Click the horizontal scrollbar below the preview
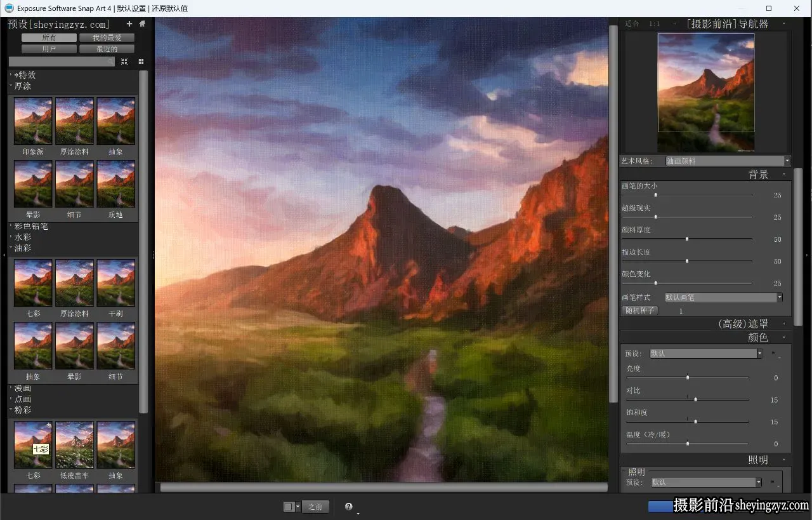This screenshot has width=812, height=520. click(383, 488)
